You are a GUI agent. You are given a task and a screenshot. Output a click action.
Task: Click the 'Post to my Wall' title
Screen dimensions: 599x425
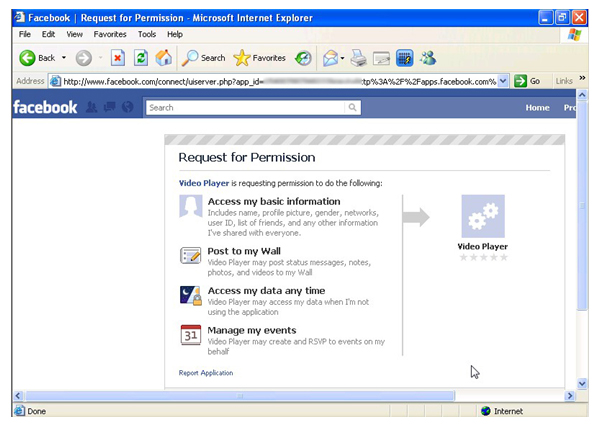244,251
